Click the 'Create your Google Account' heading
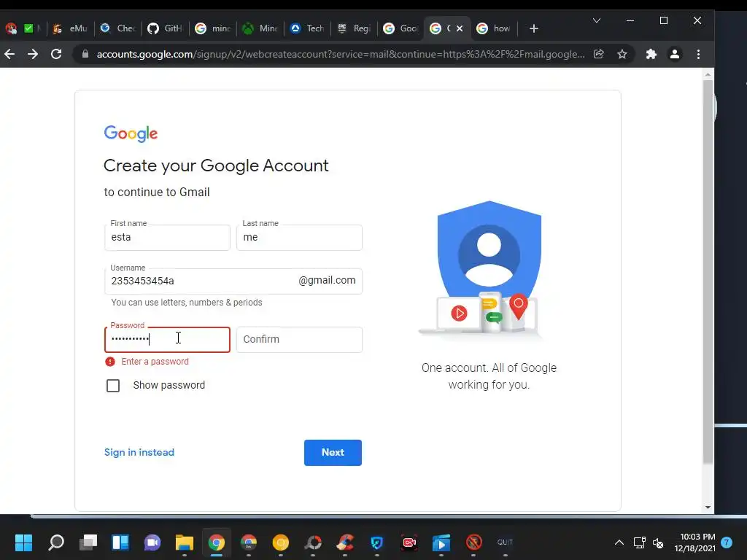747x560 pixels. [x=216, y=166]
